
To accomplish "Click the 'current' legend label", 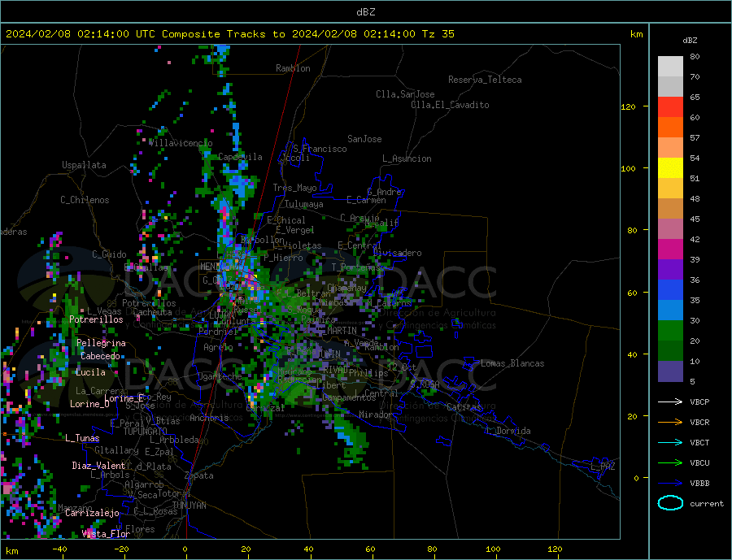I will [x=707, y=504].
